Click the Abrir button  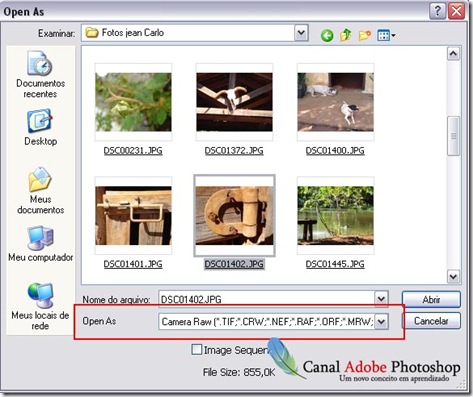point(431,299)
